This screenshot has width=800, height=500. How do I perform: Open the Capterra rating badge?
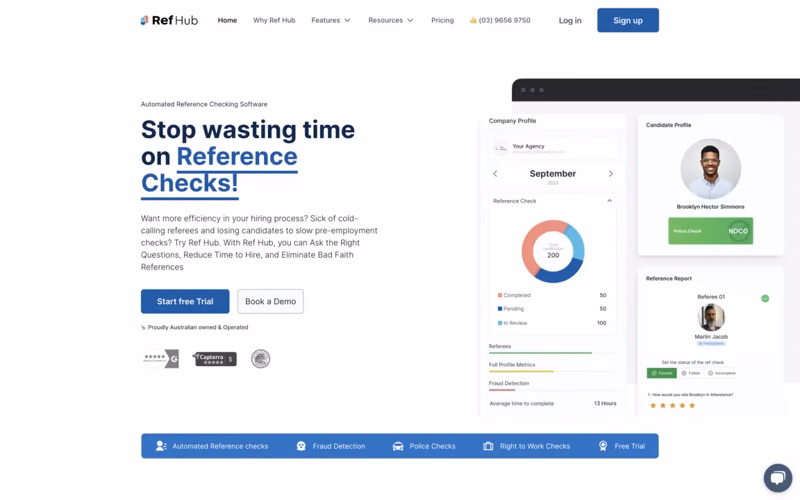[215, 359]
